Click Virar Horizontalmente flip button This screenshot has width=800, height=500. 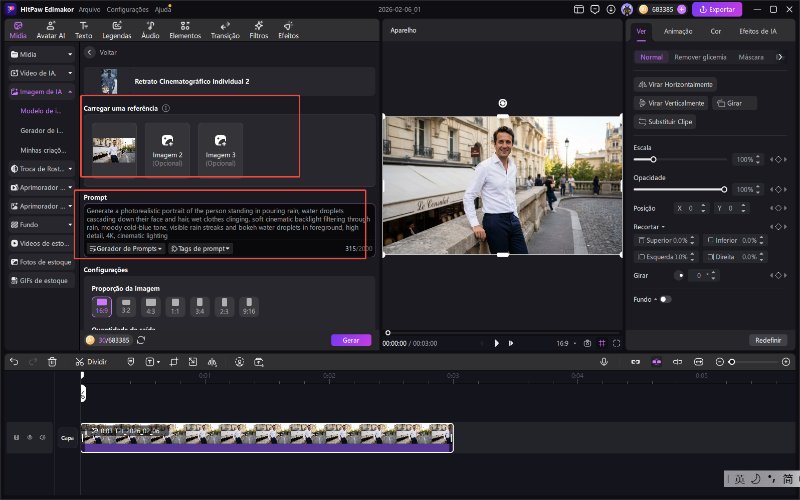tap(676, 84)
